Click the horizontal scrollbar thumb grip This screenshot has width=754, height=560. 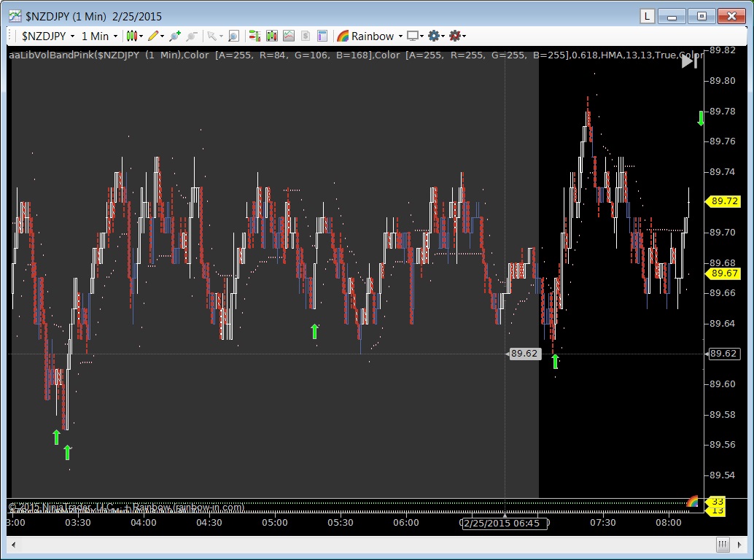coord(723,545)
